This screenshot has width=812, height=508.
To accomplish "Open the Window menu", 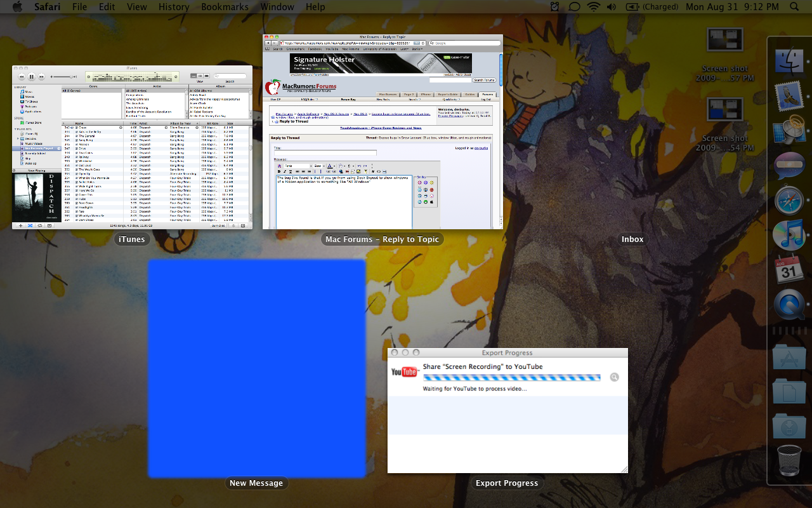I will pos(277,7).
